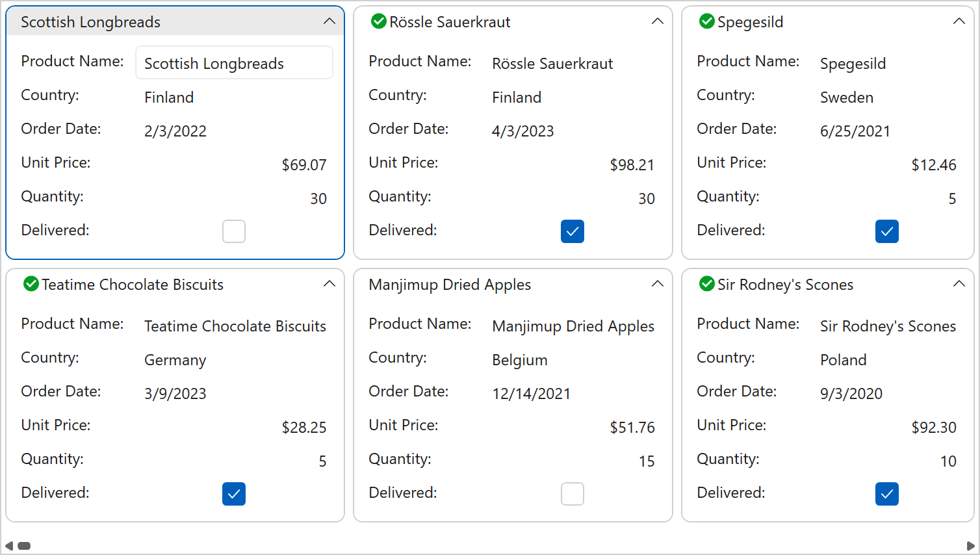Uncheck Delivered for Spegesild
Image resolution: width=980 pixels, height=555 pixels.
pyautogui.click(x=886, y=231)
